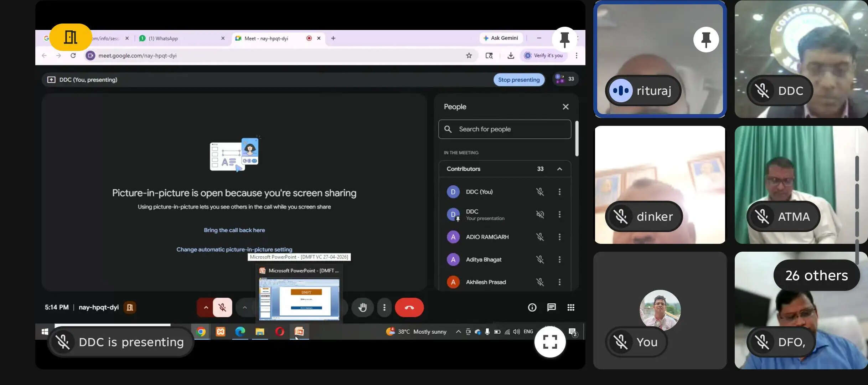Click the red leave call button
This screenshot has width=868, height=385.
coord(409,307)
